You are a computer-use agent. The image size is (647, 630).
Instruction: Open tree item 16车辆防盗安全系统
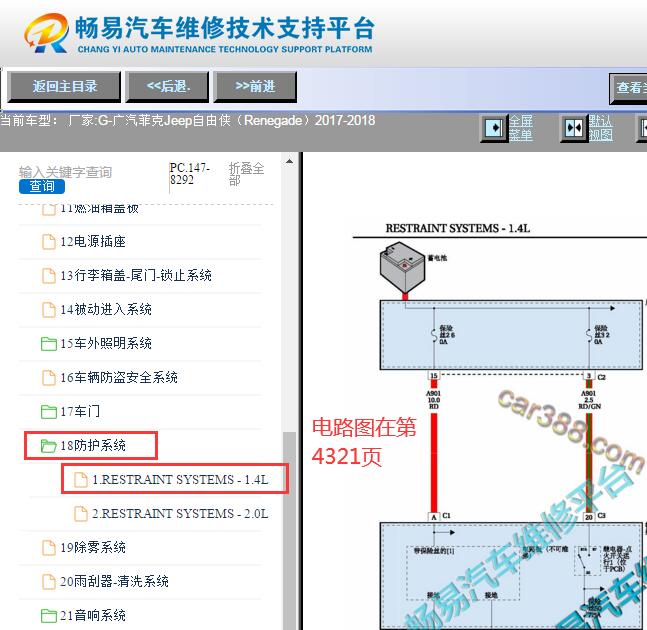coord(119,377)
